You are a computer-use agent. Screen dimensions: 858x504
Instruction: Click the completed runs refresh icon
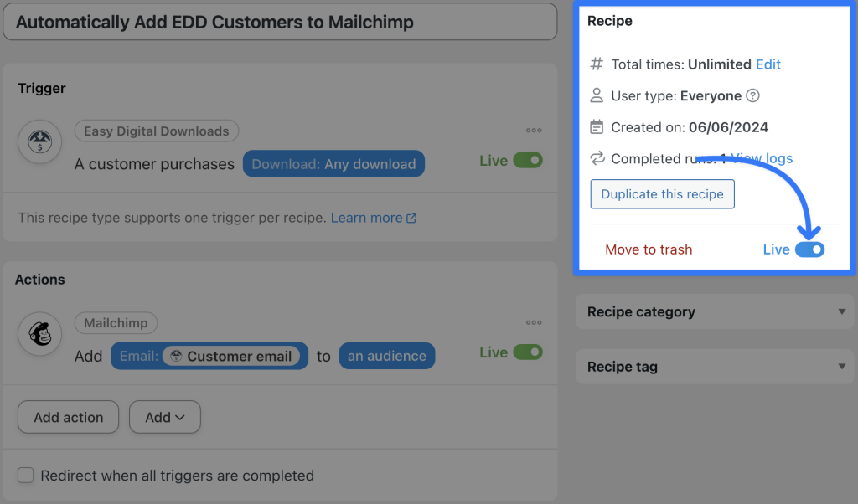pyautogui.click(x=596, y=158)
